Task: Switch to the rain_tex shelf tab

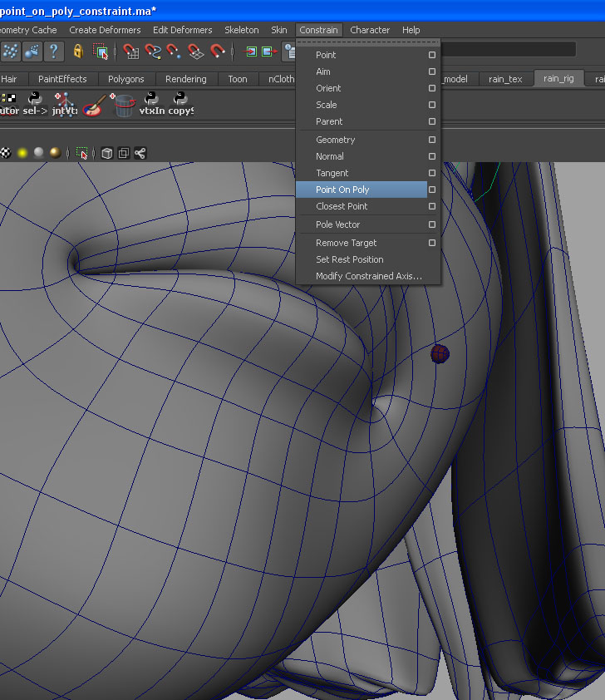Action: click(505, 79)
